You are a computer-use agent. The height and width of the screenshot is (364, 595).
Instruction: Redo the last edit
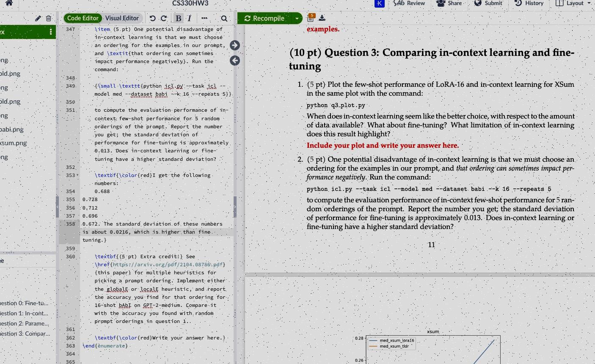(x=164, y=18)
